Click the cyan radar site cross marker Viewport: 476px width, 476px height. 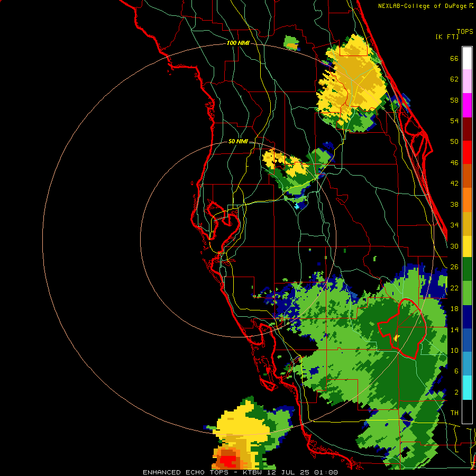pyautogui.click(x=297, y=206)
